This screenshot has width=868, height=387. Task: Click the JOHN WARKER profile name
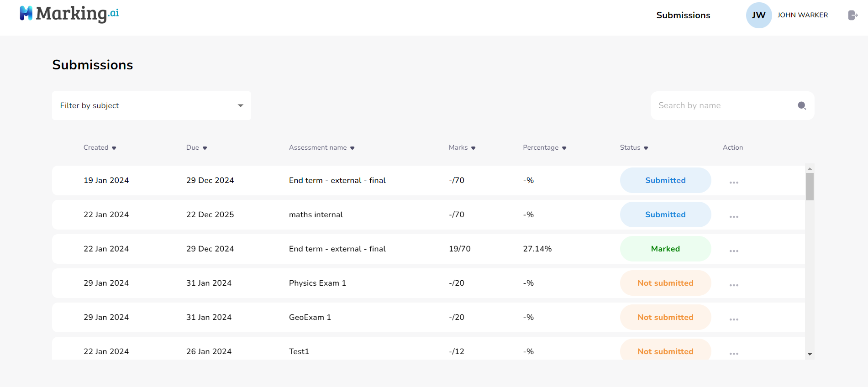(802, 15)
